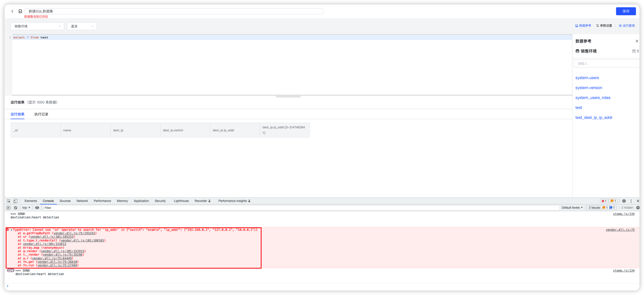Clear the console with the prohibition icon

(15, 208)
